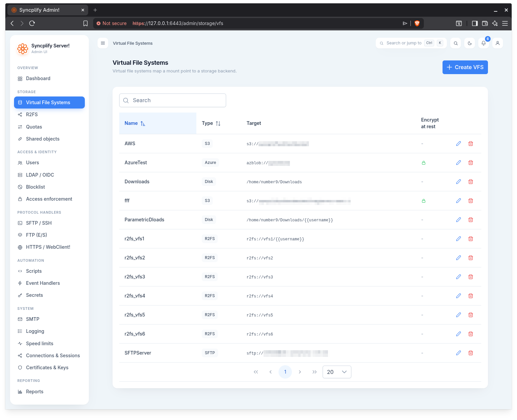This screenshot has height=420, width=517.
Task: Collapse sidebar with hamburger icon
Action: tap(103, 43)
